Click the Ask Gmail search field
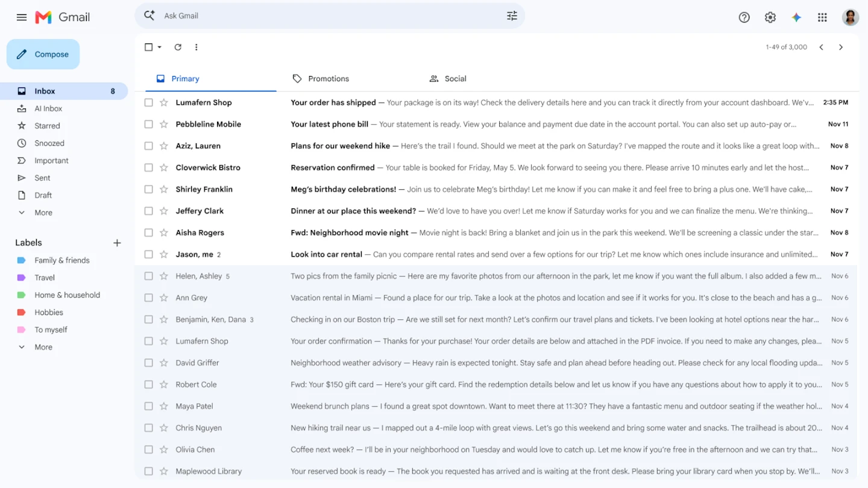 pyautogui.click(x=330, y=16)
